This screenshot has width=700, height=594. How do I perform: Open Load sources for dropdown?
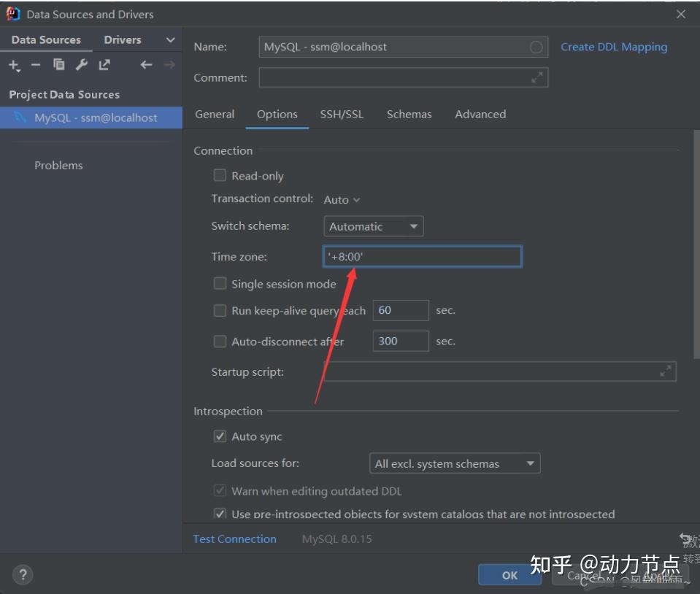(x=455, y=463)
